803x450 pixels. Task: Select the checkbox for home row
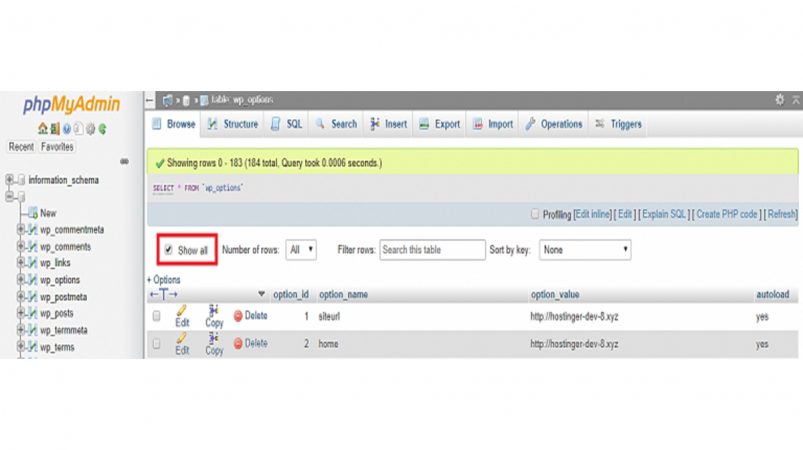click(157, 344)
